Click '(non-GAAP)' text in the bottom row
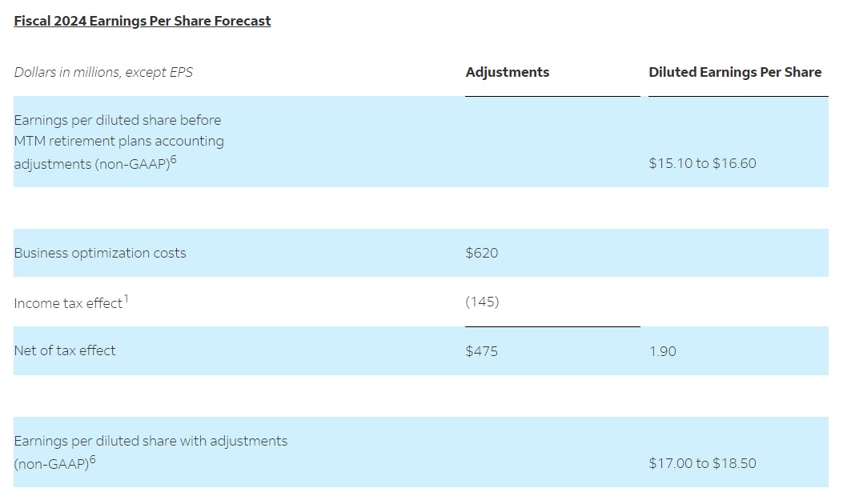Screen dimensions: 855x504 tap(50, 464)
